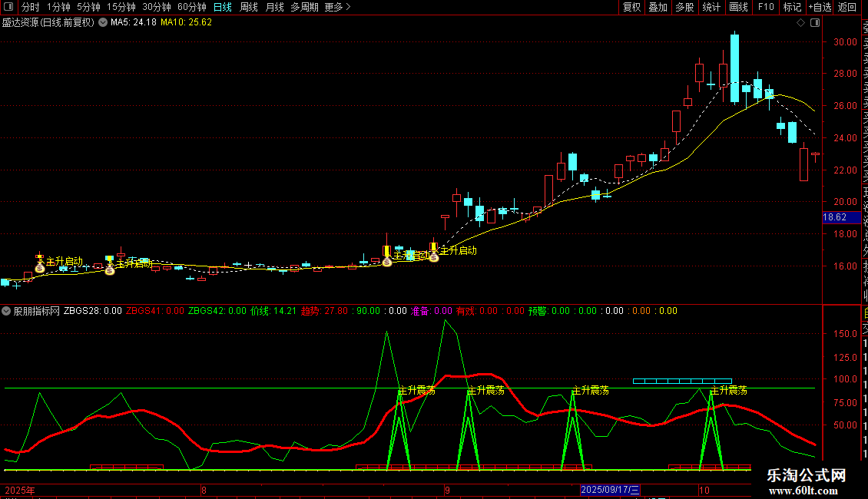Click the second money bag signal near 主升启动
Viewport: 868px width, 499px height.
point(110,270)
